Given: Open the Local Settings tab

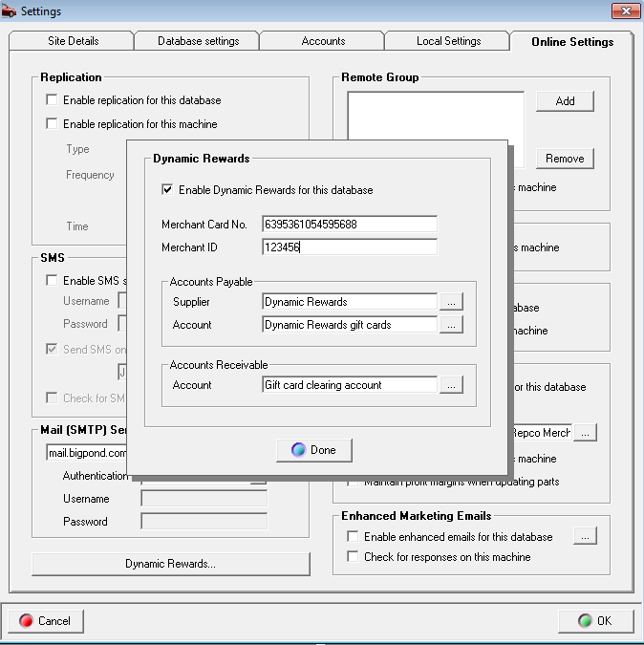Looking at the screenshot, I should [x=448, y=41].
